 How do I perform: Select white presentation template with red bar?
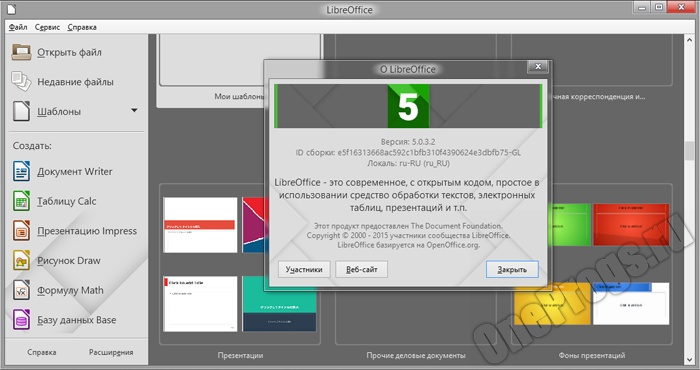pyautogui.click(x=200, y=225)
